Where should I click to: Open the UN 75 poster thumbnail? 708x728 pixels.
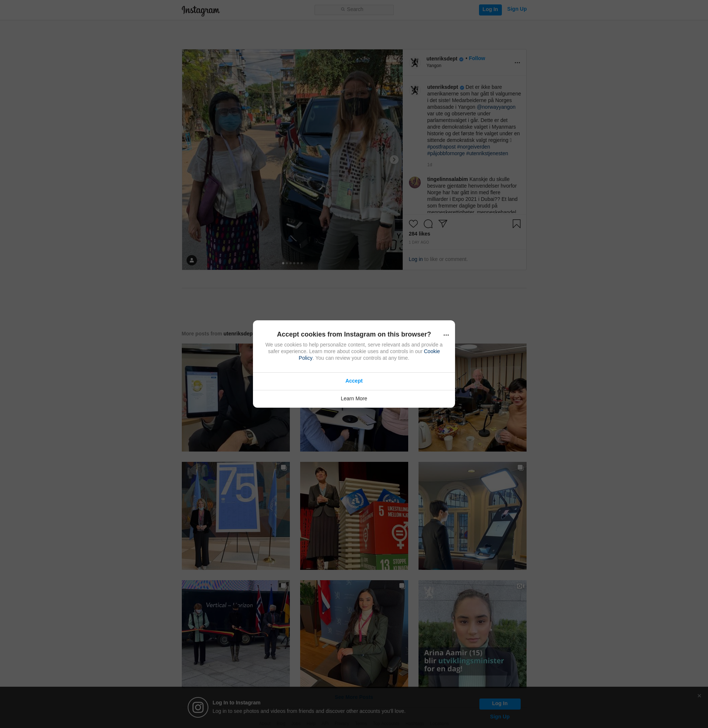coord(235,516)
